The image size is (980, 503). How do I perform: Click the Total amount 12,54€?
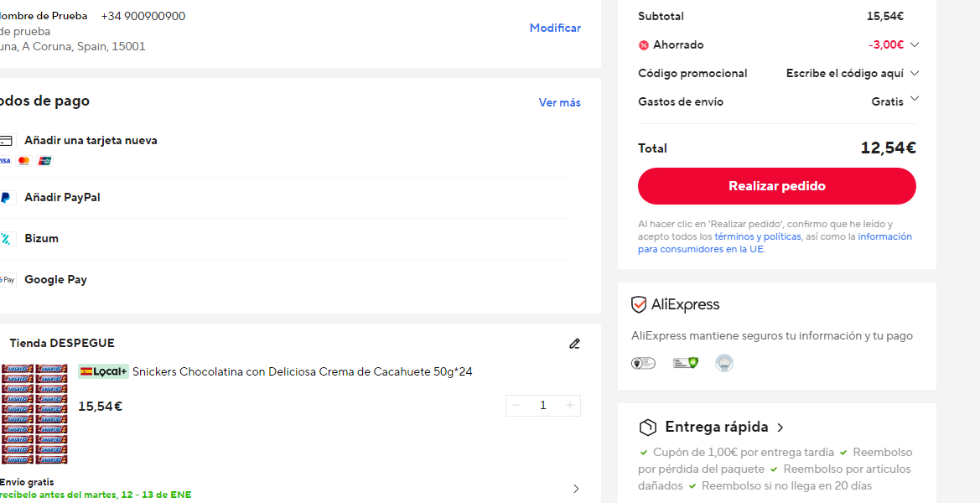click(x=888, y=148)
